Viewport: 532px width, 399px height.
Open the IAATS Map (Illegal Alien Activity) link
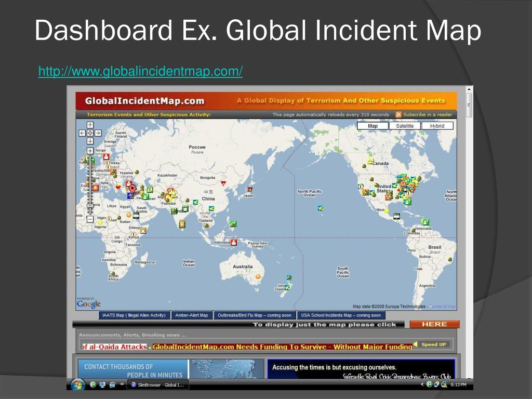pyautogui.click(x=134, y=315)
